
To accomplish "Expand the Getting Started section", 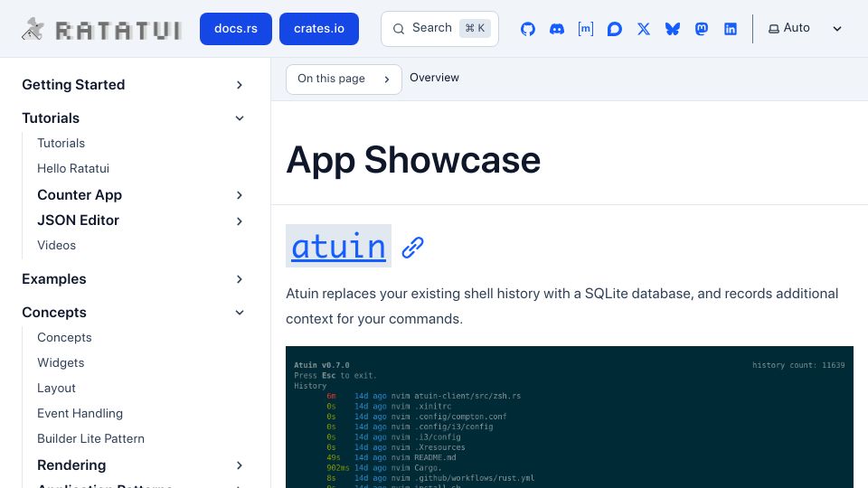I will [133, 85].
